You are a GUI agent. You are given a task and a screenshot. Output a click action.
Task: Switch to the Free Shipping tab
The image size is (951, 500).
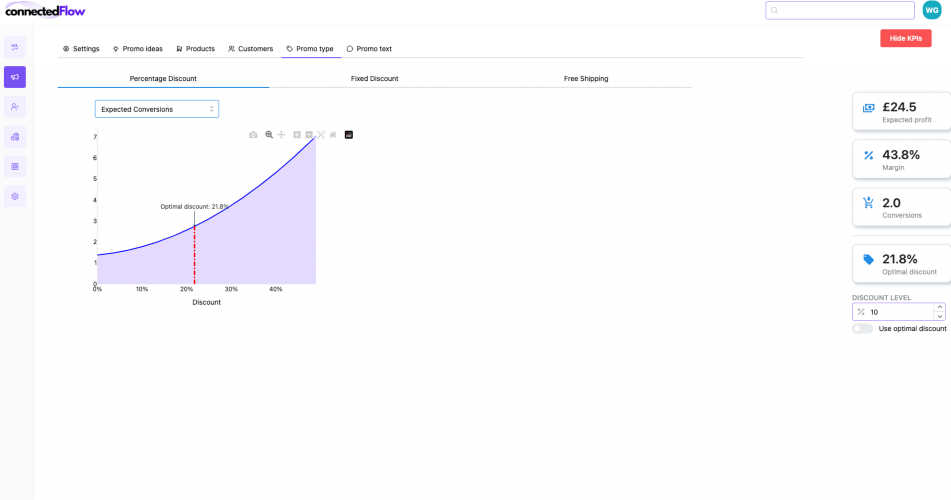click(x=586, y=78)
